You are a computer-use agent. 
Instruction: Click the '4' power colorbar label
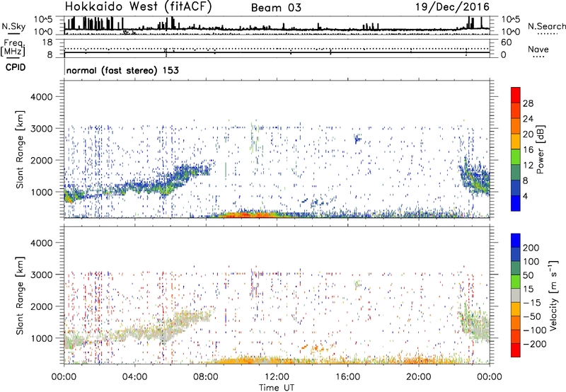click(x=525, y=196)
